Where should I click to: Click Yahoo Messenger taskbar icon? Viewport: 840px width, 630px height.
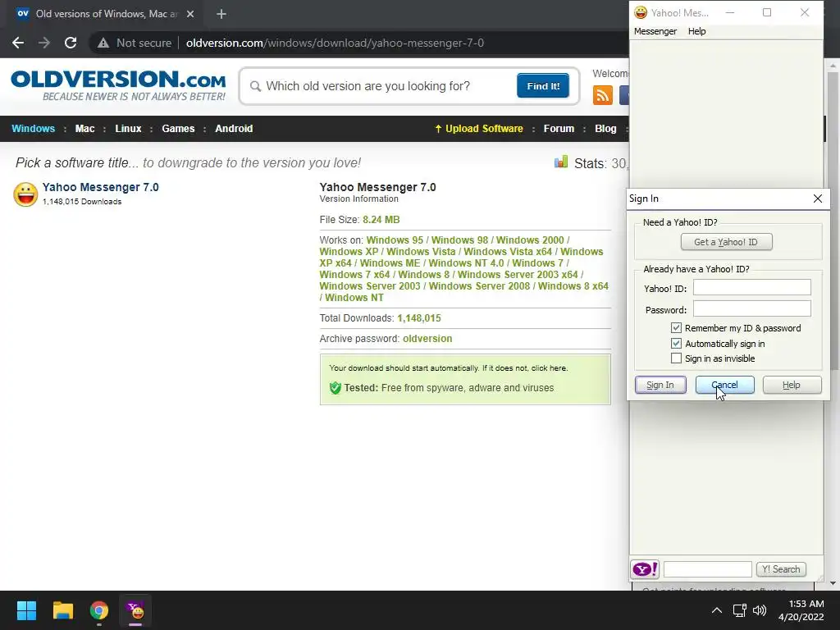pyautogui.click(x=135, y=610)
